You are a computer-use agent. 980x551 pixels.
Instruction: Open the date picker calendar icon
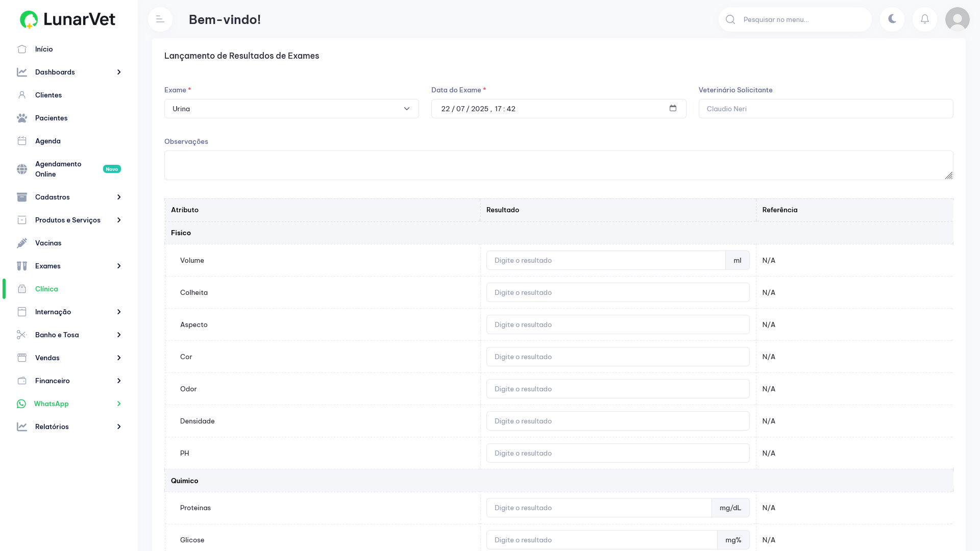(673, 108)
